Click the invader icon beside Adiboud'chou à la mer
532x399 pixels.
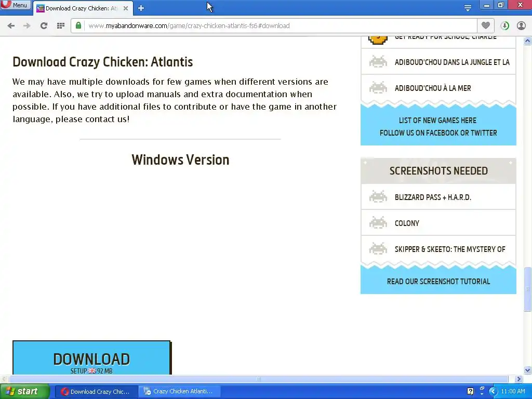(378, 87)
